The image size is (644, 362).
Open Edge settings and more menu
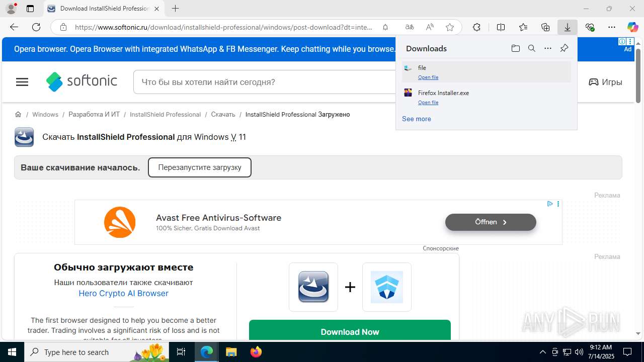612,27
